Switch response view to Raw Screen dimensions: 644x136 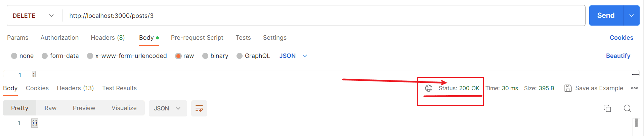coord(50,108)
